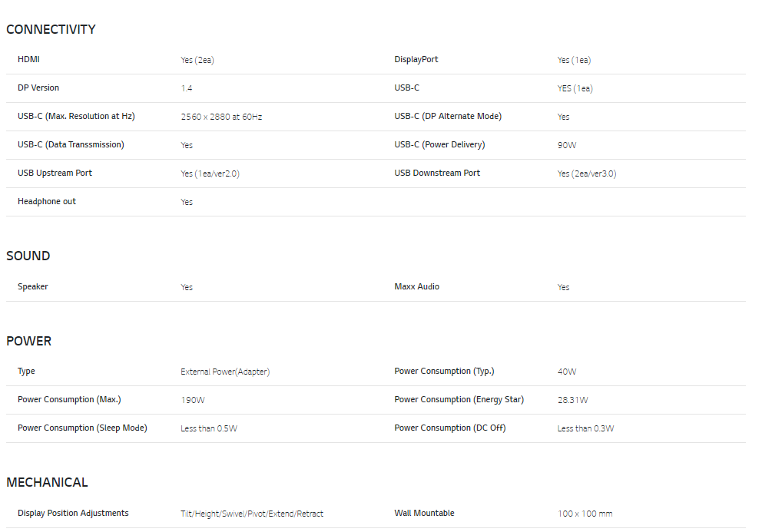Click the MECHANICAL section heading

[x=47, y=482]
